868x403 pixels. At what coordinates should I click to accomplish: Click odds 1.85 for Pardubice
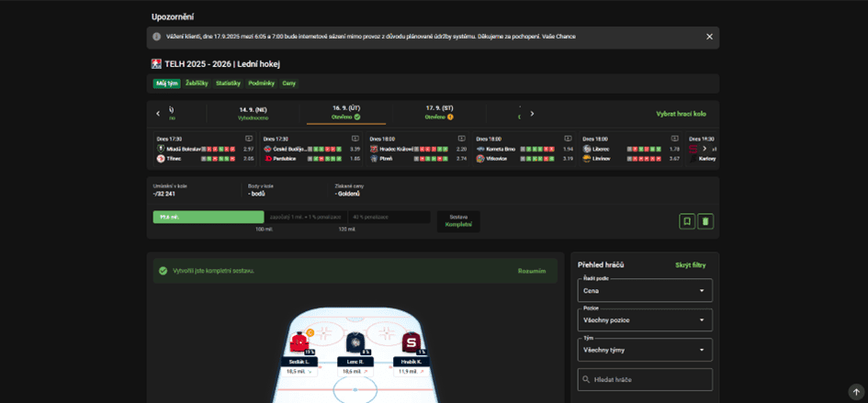355,158
